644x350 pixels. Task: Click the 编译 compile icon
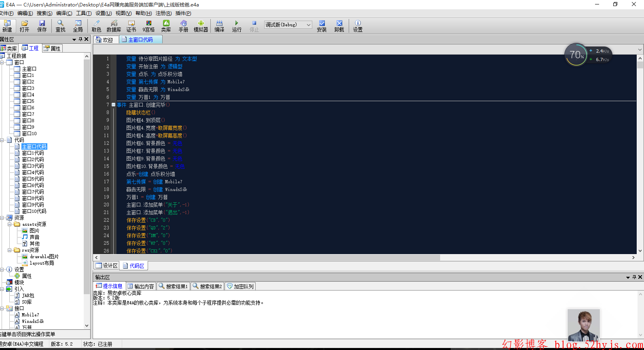click(x=219, y=26)
